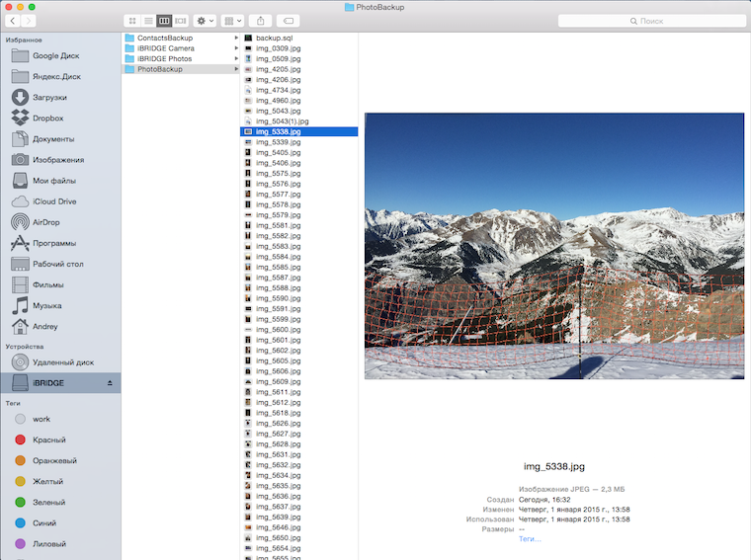Switch to Cover Flow view mode
The width and height of the screenshot is (751, 560).
[x=180, y=20]
